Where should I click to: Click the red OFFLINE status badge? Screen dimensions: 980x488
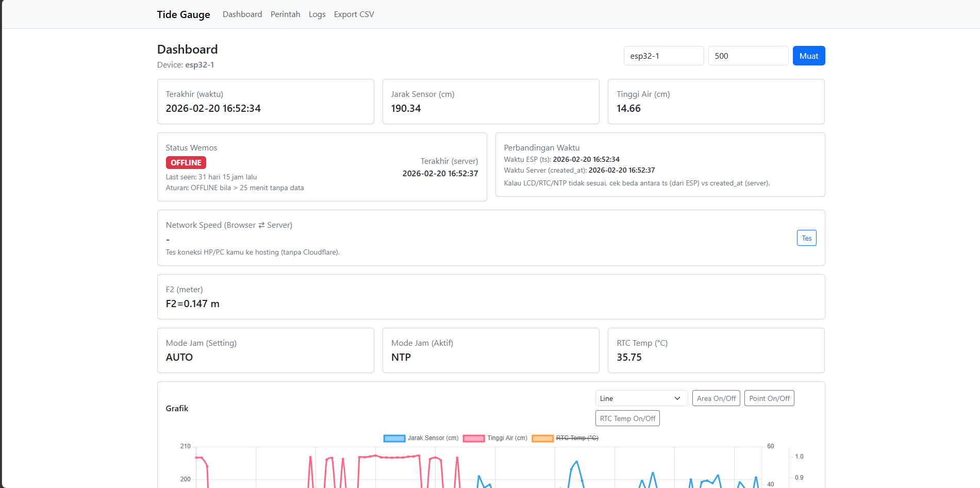click(186, 163)
